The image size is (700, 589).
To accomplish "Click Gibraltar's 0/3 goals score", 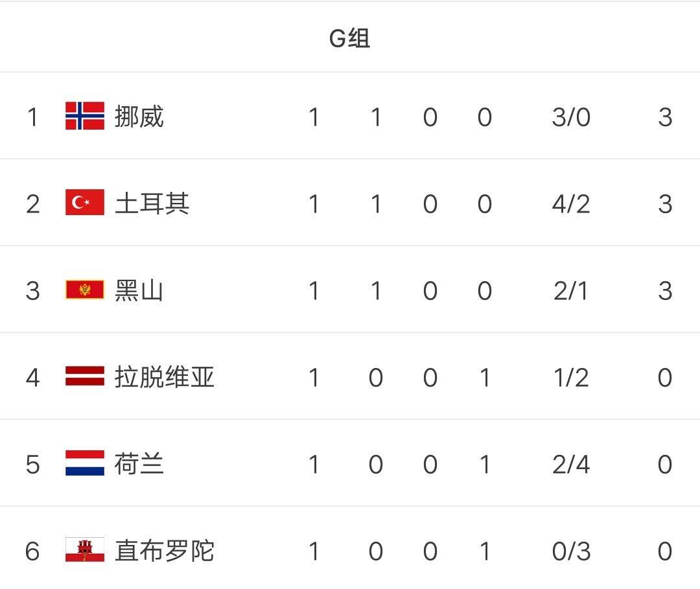I will click(x=571, y=551).
